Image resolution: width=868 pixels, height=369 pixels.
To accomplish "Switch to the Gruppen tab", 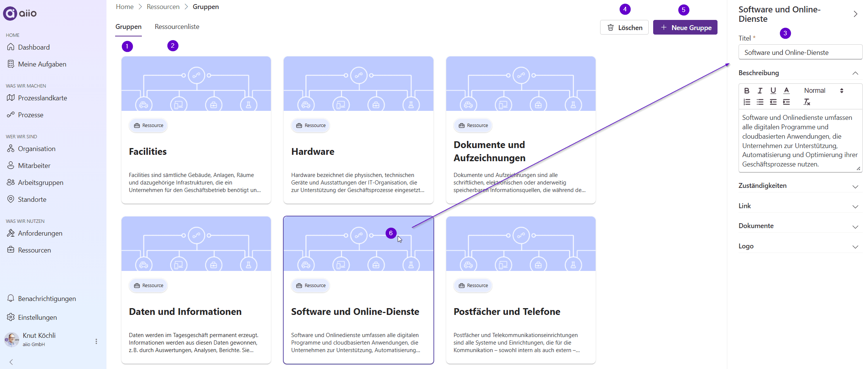I will click(x=128, y=27).
